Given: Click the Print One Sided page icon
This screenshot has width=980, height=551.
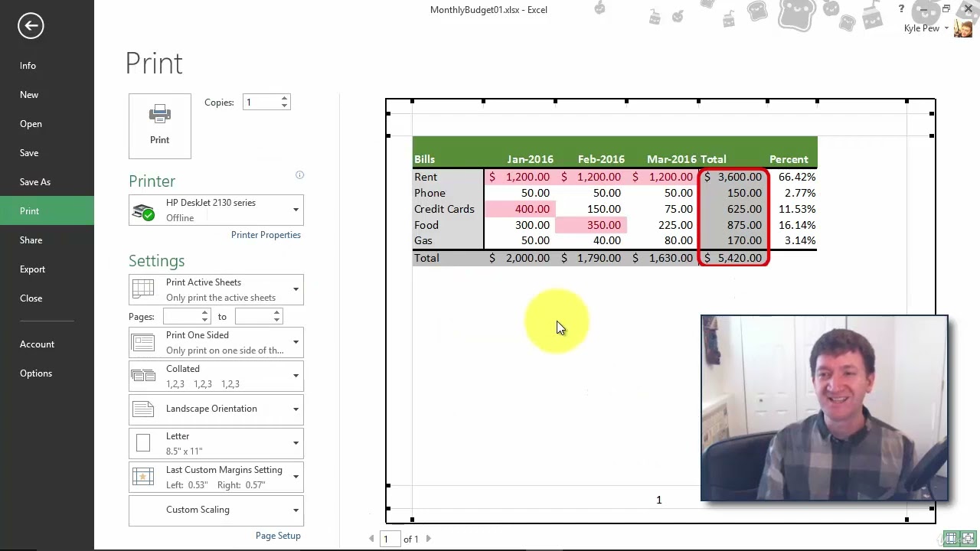Looking at the screenshot, I should (143, 342).
